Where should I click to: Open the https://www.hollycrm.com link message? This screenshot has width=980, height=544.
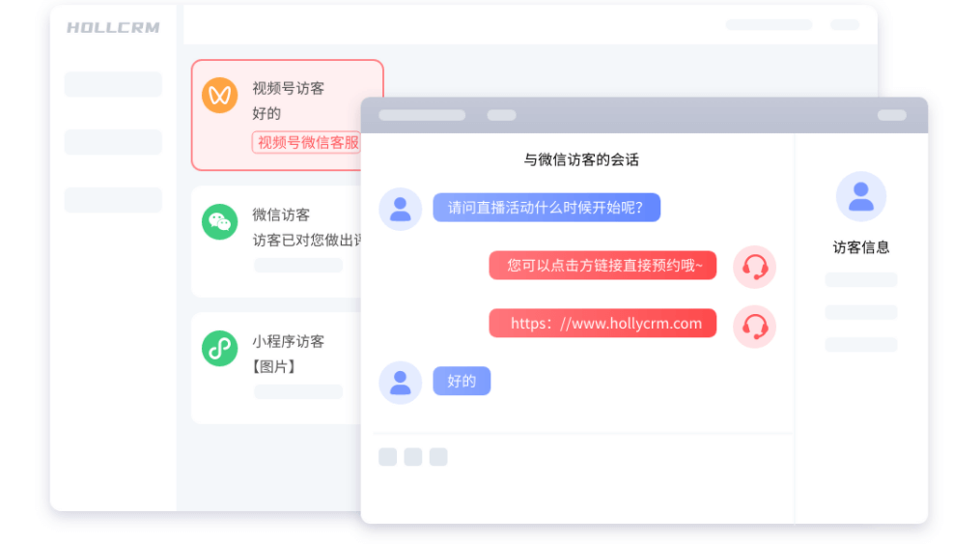(602, 324)
